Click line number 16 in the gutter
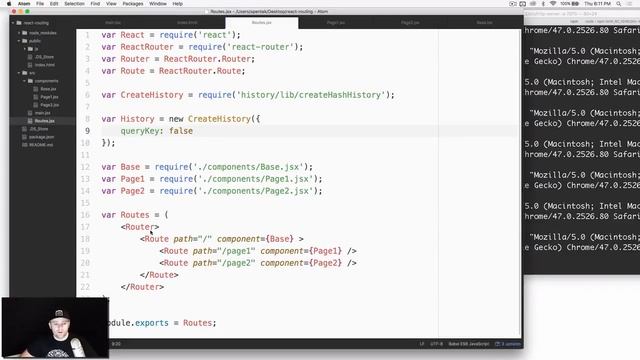This screenshot has height=360, width=640. 85,215
